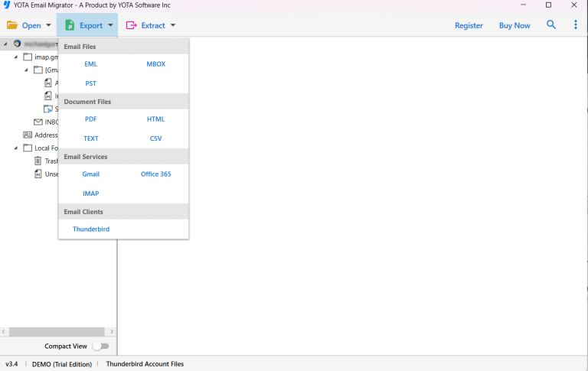Toggle the Compact View switch
Screen dimensions: 588x371
(100, 346)
